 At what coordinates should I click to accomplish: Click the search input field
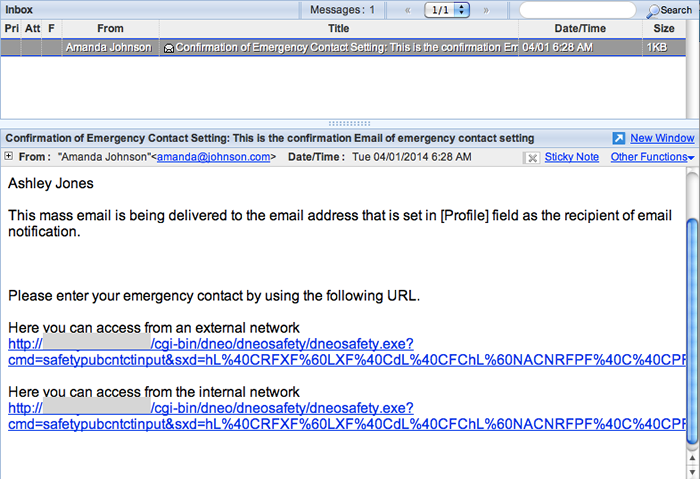(x=578, y=10)
